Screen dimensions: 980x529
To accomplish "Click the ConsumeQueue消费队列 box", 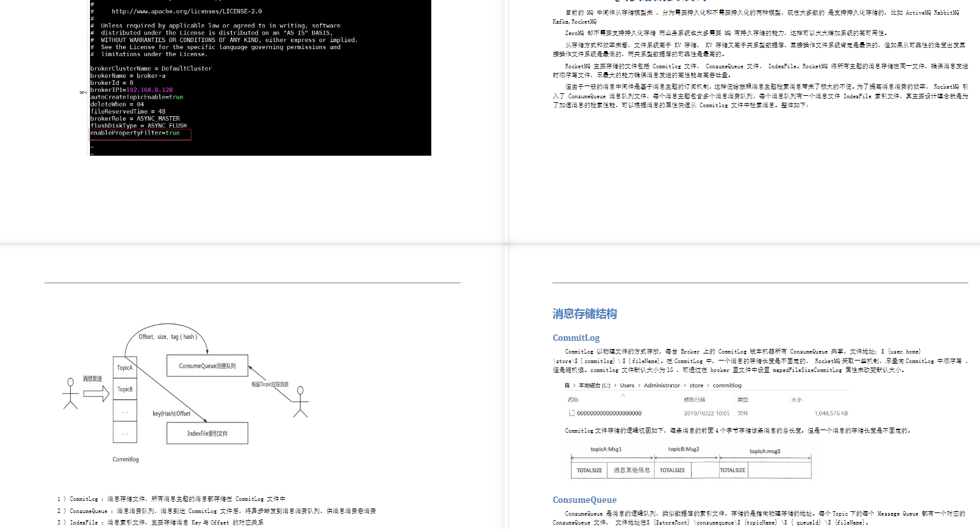I will click(x=207, y=366).
